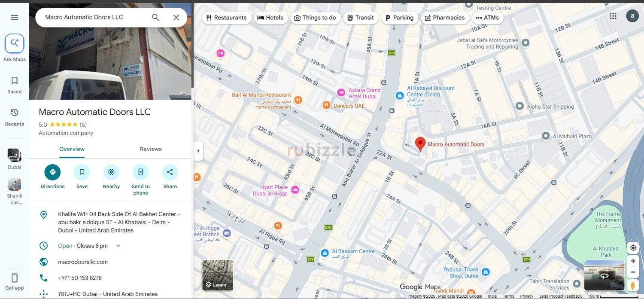Viewport: 644px width, 299px height.
Task: Select Asiana Grand Hotel Dubai marker
Action: (341, 92)
